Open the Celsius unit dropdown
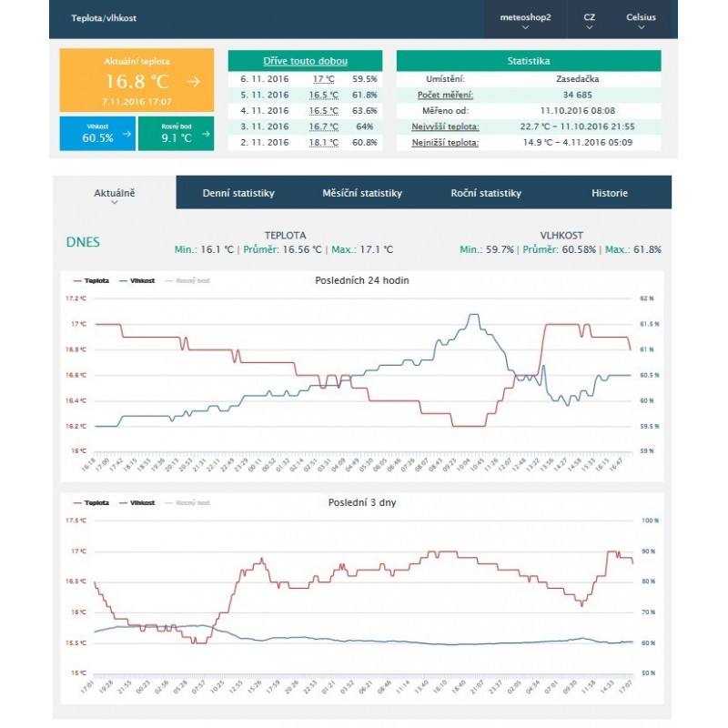728x728 pixels. click(641, 20)
